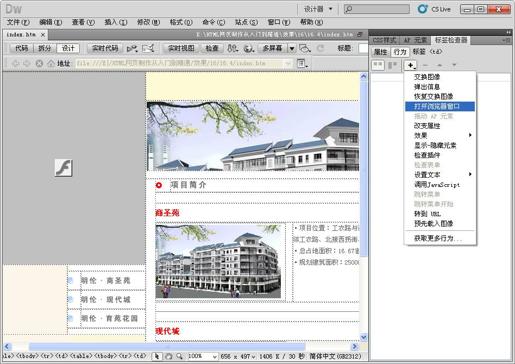Click the Show all events icon
515x364 pixels.
coord(392,65)
